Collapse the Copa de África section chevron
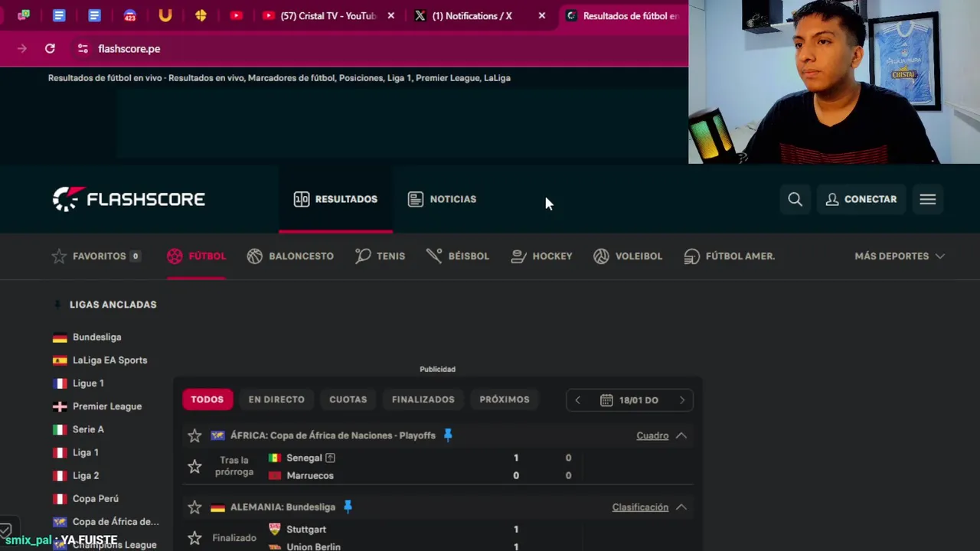The height and width of the screenshot is (551, 980). [681, 435]
